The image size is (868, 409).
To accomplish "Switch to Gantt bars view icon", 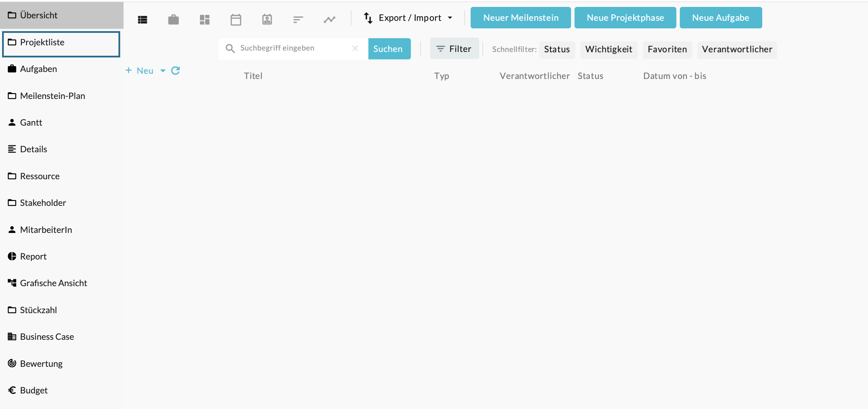I will 298,20.
